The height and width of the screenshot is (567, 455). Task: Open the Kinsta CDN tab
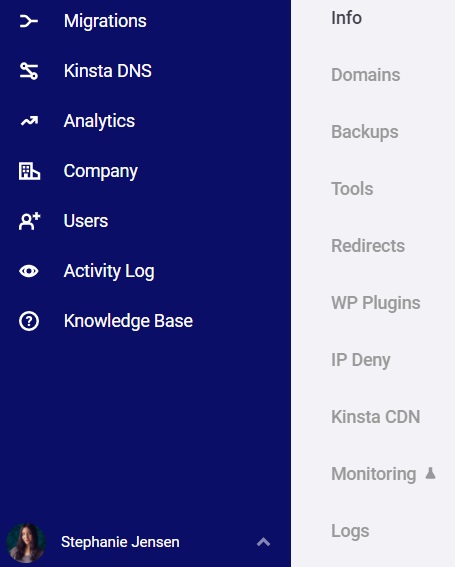point(376,417)
